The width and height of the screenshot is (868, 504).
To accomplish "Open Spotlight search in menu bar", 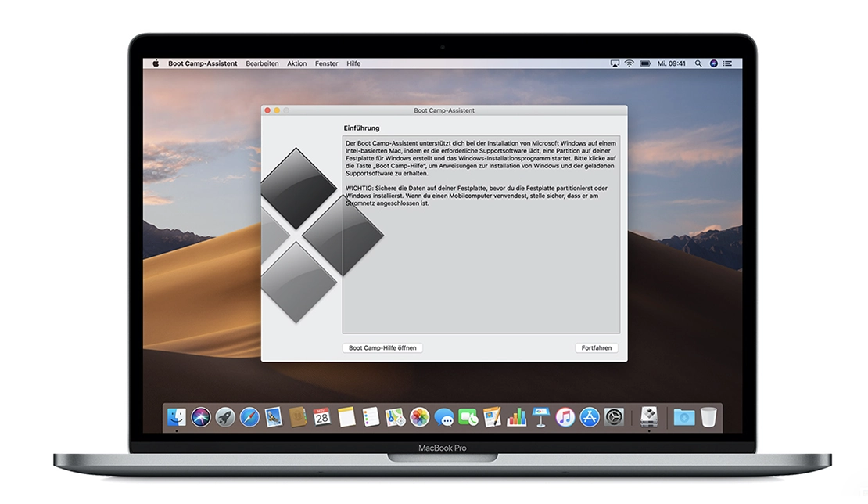I will click(x=699, y=63).
